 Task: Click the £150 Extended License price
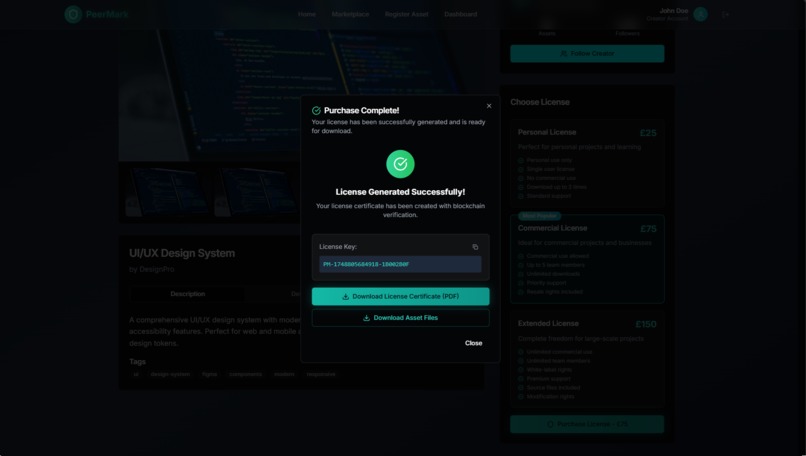click(x=646, y=324)
